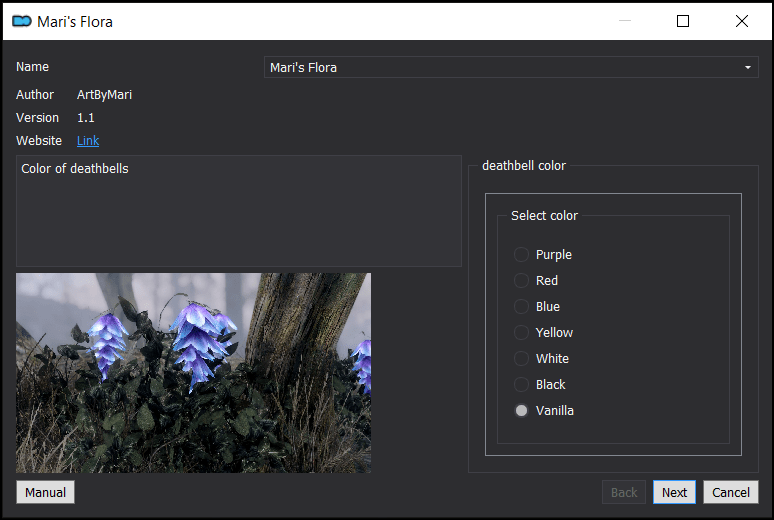Click the 'Color of deathbells' description text
Image resolution: width=774 pixels, height=520 pixels.
click(x=75, y=169)
